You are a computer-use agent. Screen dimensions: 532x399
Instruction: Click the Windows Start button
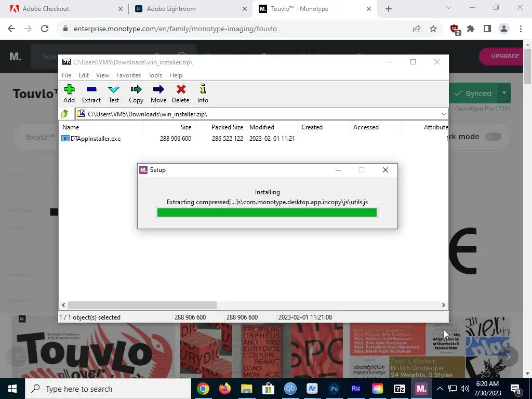click(x=12, y=389)
